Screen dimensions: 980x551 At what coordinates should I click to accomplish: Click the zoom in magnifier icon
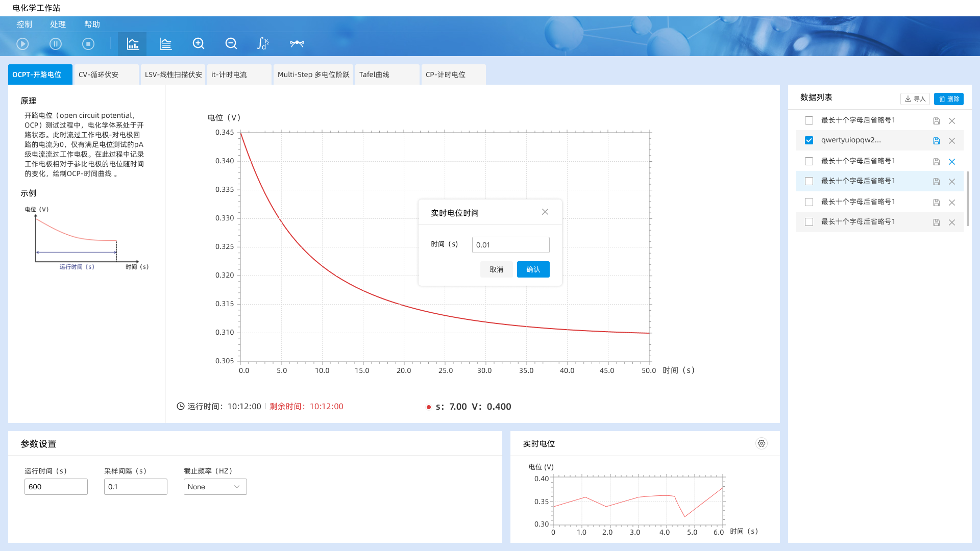pyautogui.click(x=199, y=44)
